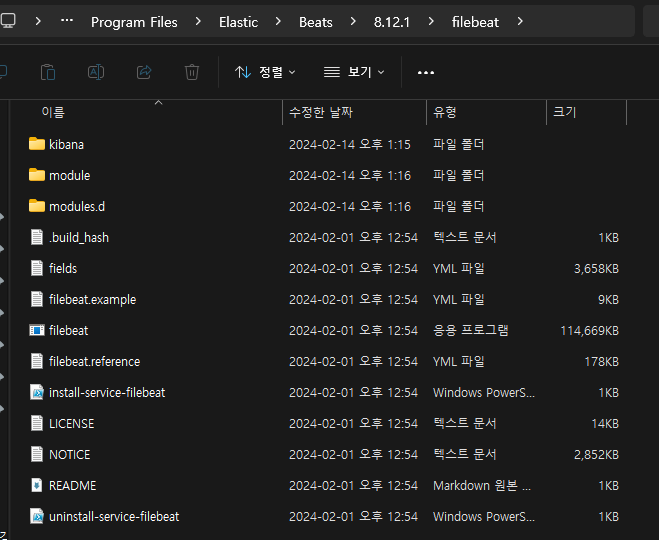Open the address bar ellipsis for hidden path folders
Screen dimensions: 659x540
click(67, 21)
